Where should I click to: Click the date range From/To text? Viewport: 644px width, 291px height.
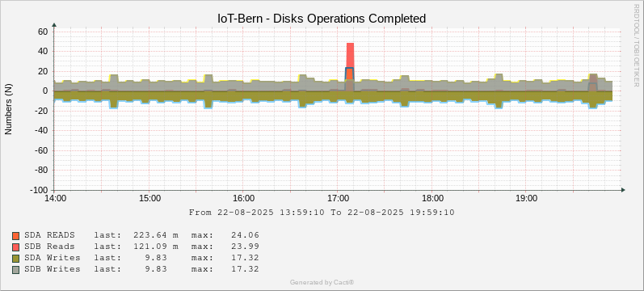point(322,213)
